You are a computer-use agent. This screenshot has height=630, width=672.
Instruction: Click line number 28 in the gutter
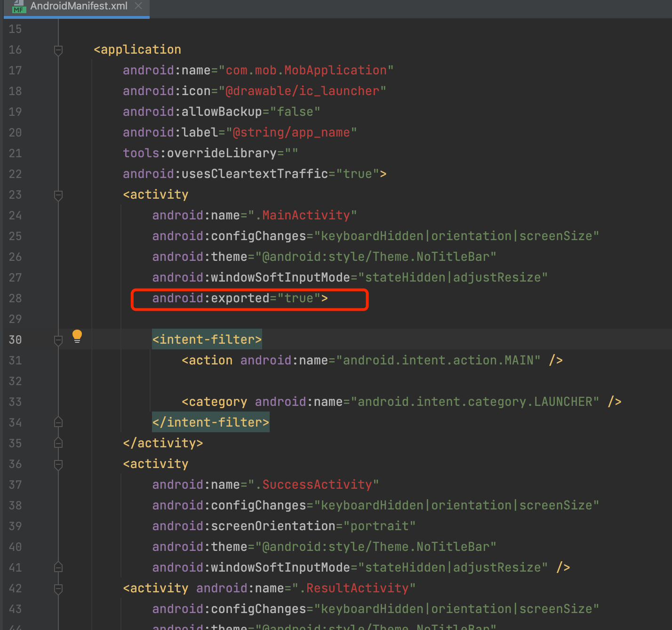tap(15, 298)
